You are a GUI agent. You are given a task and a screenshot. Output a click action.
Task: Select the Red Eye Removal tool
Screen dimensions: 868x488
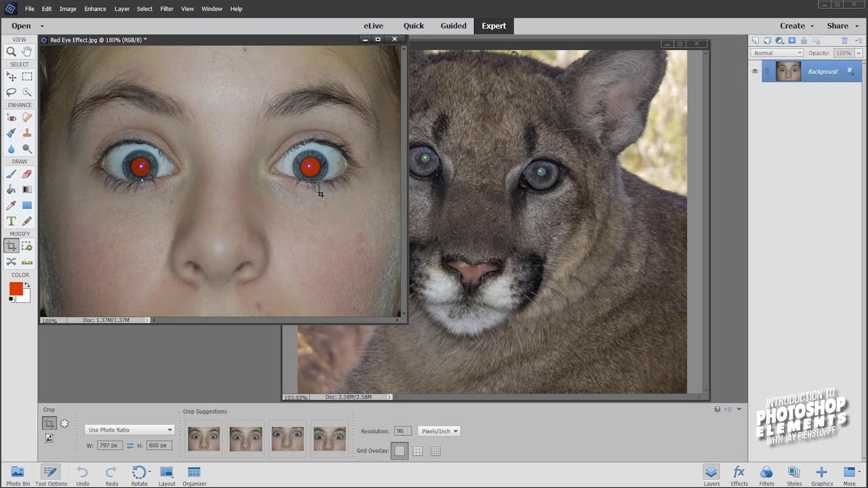[11, 118]
